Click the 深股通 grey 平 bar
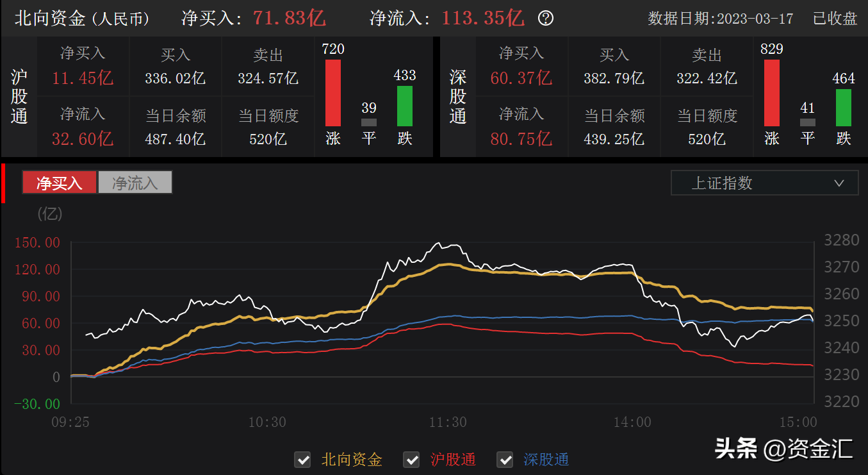Screen dimensions: 868x475 808,122
